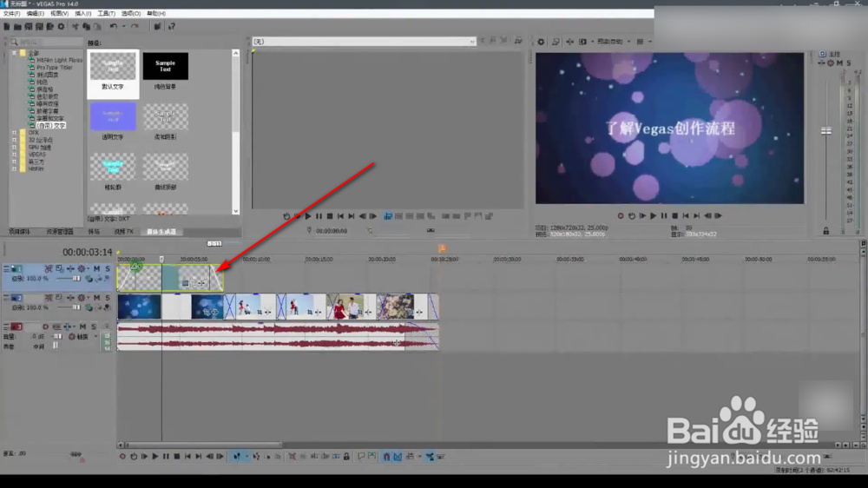This screenshot has height=488, width=868.
Task: Click audio track 3 volume slider handle
Action: (57, 336)
